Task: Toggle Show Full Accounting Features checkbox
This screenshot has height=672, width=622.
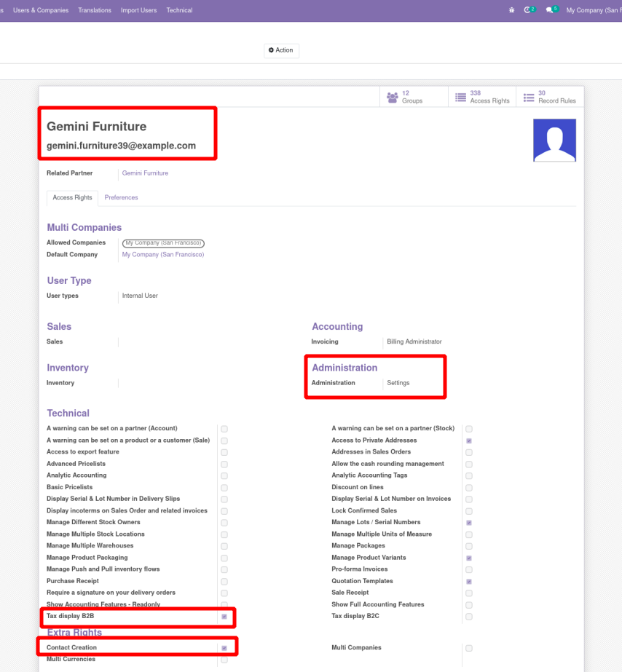Action: pyautogui.click(x=469, y=605)
